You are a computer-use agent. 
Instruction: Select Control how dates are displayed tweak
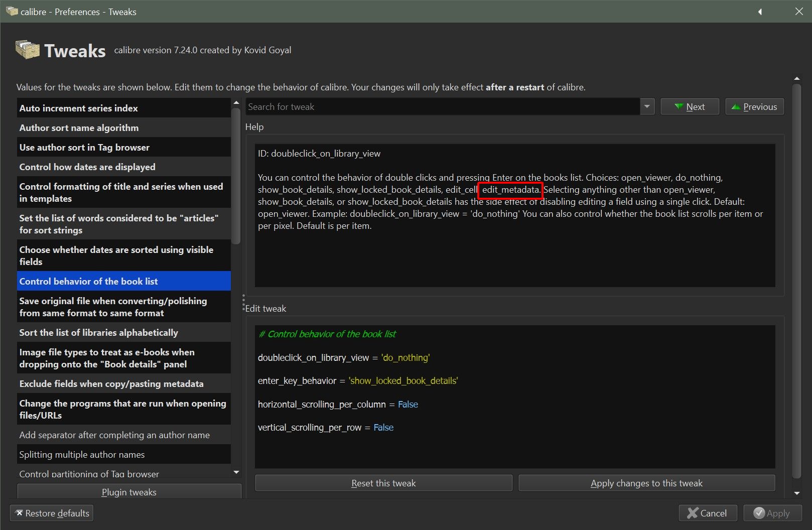coord(124,167)
